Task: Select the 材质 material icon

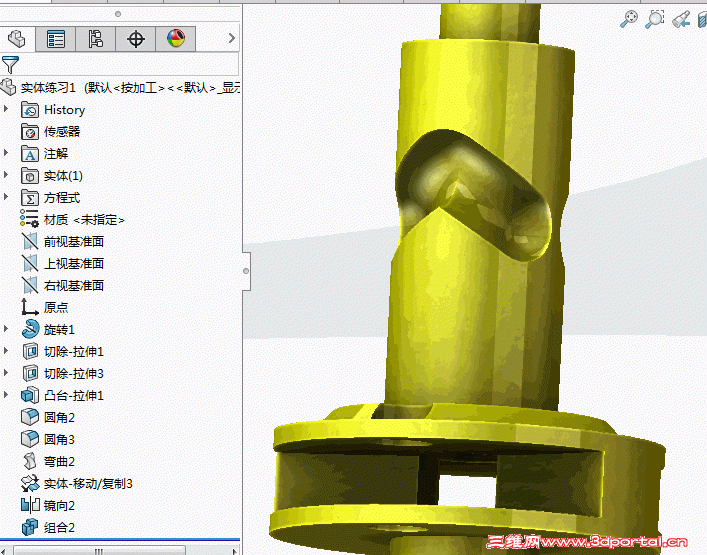Action: click(x=30, y=219)
